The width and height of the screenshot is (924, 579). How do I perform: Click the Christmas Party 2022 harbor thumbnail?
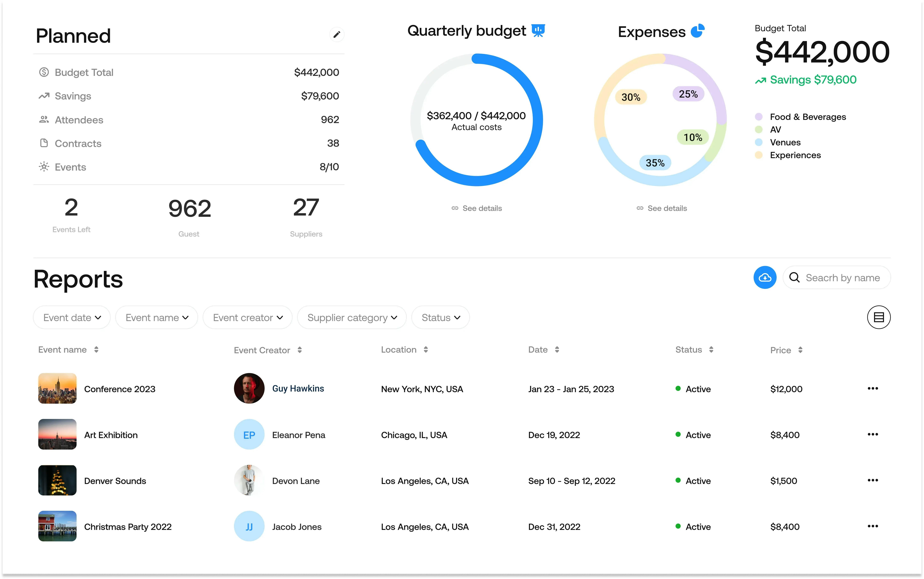tap(57, 526)
